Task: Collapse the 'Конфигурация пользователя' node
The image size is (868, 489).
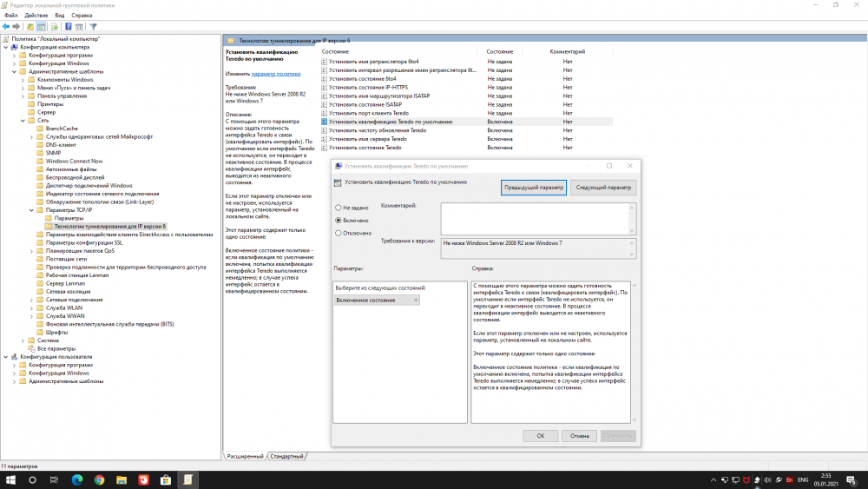Action: click(6, 357)
